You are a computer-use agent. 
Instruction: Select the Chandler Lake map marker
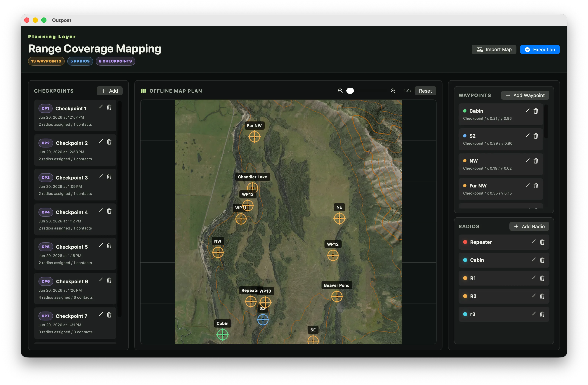click(253, 187)
